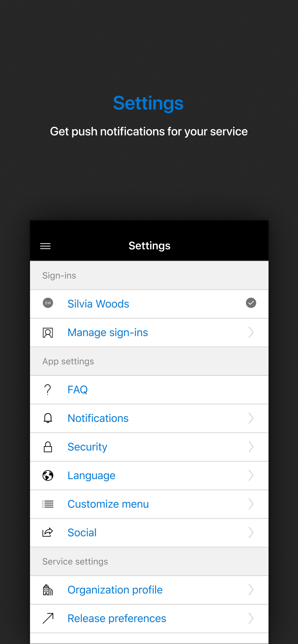Tap the Manage sign-ins person icon
This screenshot has width=298, height=644.
(x=48, y=333)
